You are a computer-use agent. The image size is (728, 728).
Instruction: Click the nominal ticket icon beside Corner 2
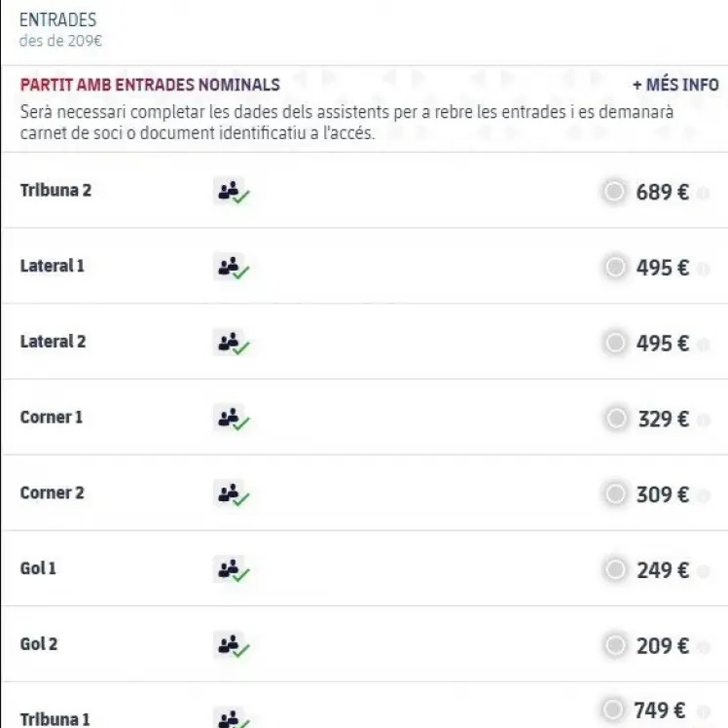(x=233, y=493)
